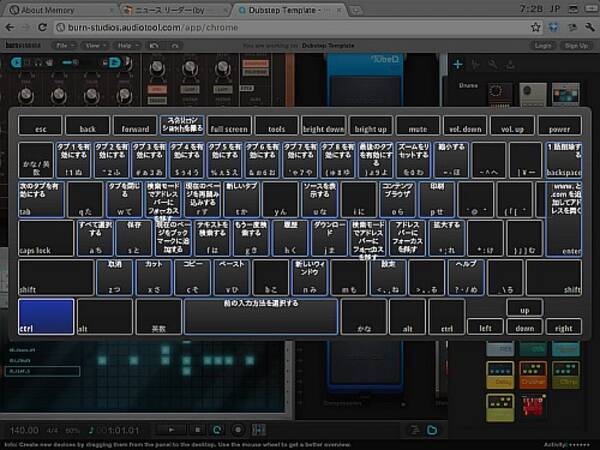Open the Help dropdown menu
This screenshot has width=600, height=450.
[x=128, y=45]
